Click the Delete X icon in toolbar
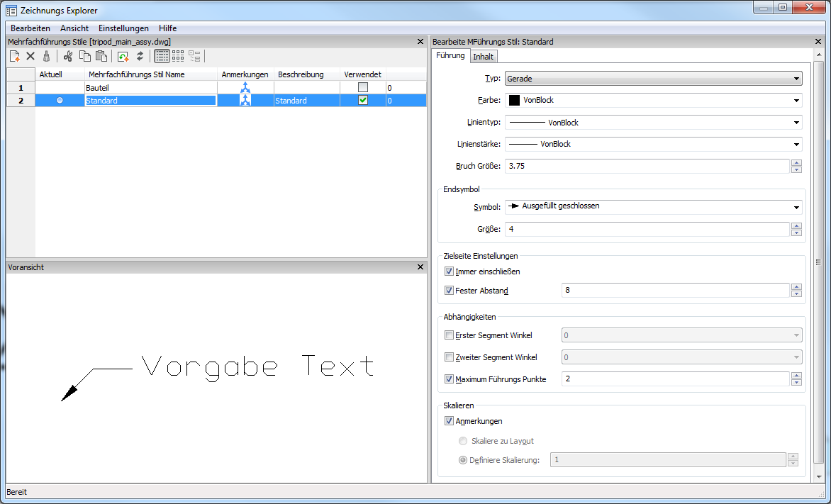 click(x=30, y=56)
